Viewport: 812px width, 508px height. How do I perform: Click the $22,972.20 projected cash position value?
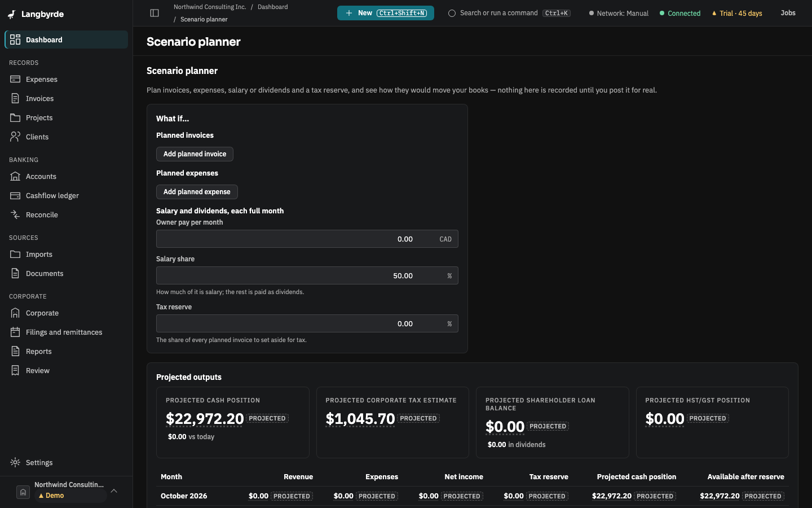205,419
